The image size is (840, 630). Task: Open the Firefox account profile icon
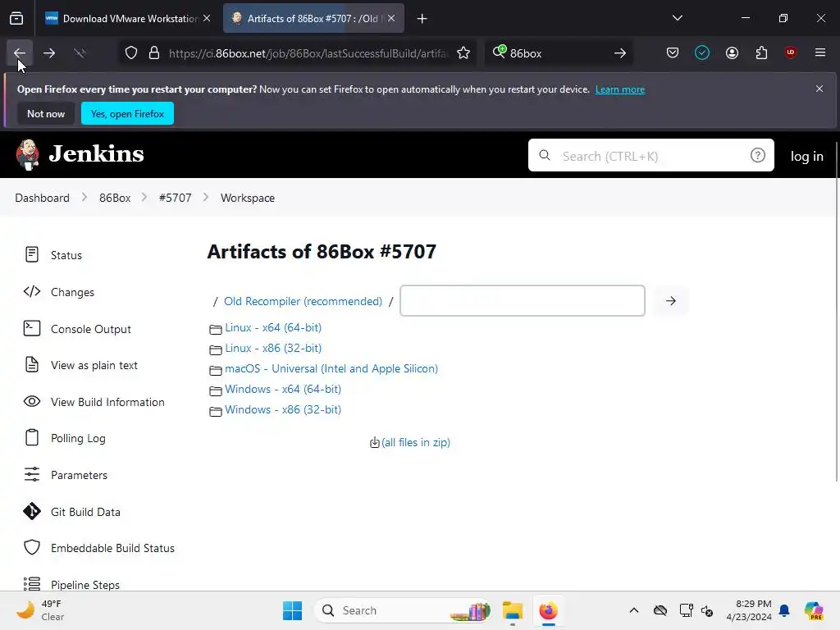pyautogui.click(x=732, y=52)
